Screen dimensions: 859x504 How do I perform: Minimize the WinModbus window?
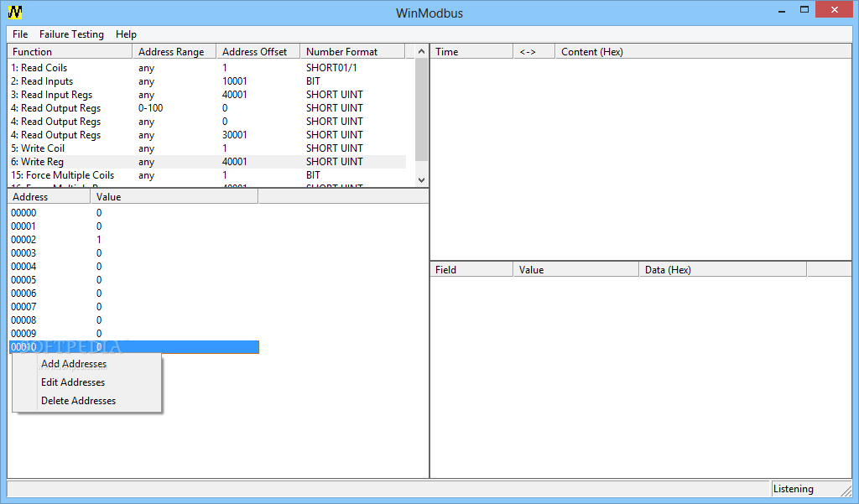[x=782, y=10]
